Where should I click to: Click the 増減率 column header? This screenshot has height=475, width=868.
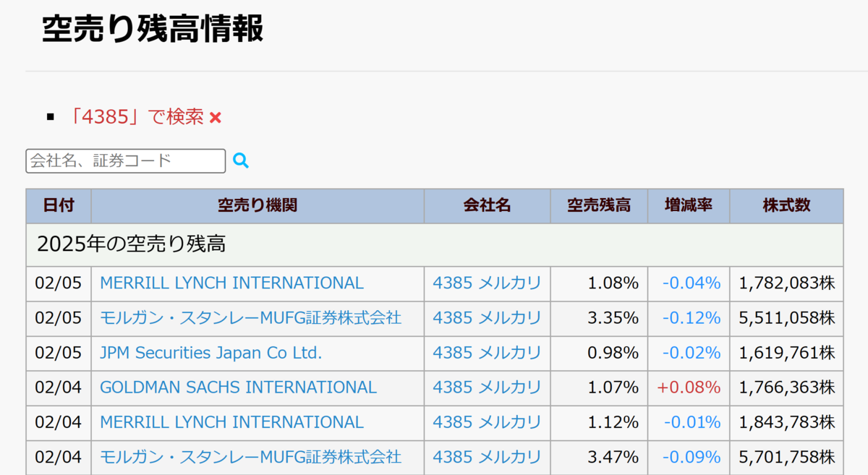689,206
